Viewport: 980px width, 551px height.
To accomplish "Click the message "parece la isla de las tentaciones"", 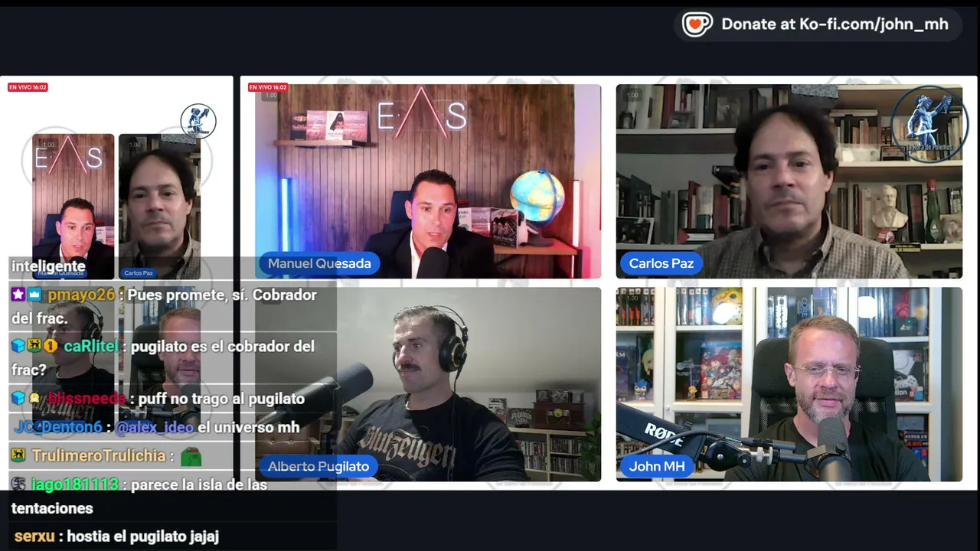I will tap(139, 496).
